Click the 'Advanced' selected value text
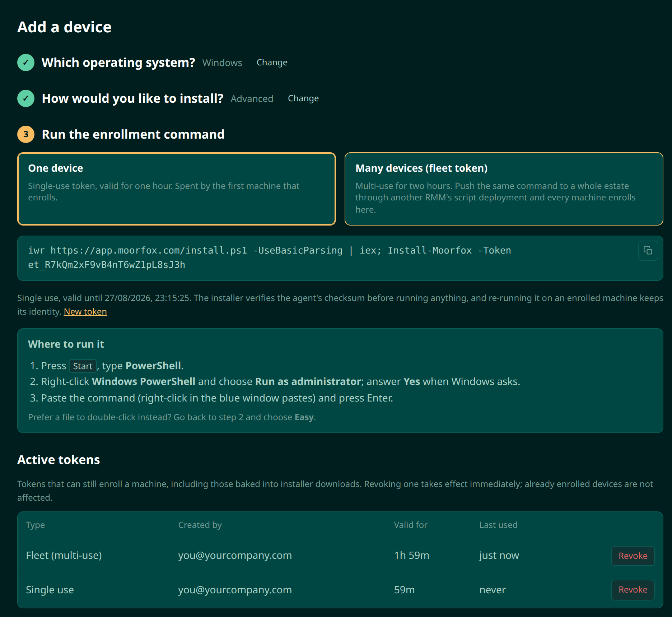Image resolution: width=672 pixels, height=617 pixels. click(x=252, y=99)
